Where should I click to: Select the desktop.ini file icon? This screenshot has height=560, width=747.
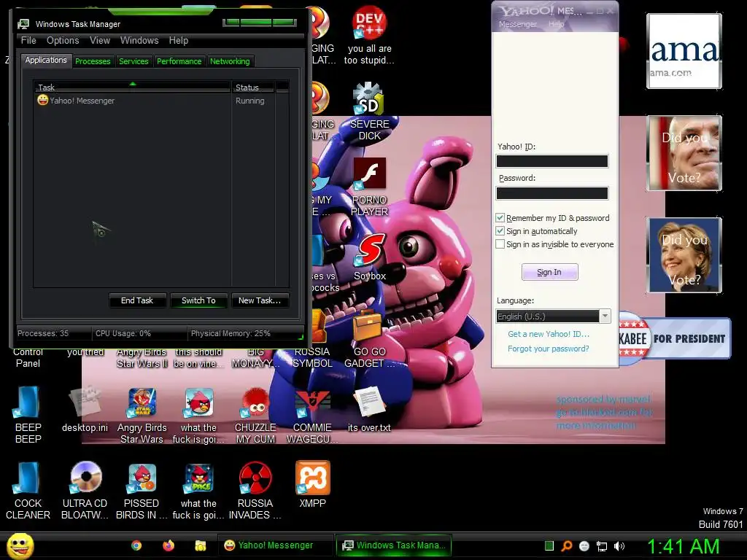pyautogui.click(x=85, y=402)
